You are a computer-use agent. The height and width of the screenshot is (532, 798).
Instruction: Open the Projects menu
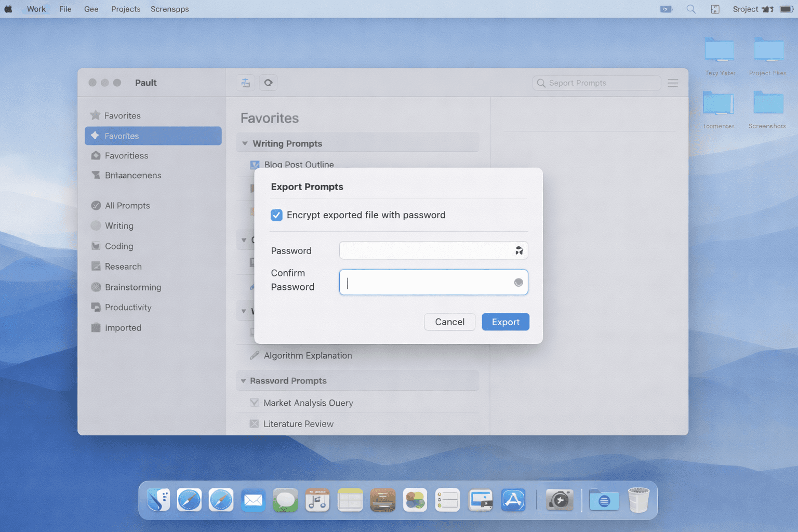tap(126, 9)
